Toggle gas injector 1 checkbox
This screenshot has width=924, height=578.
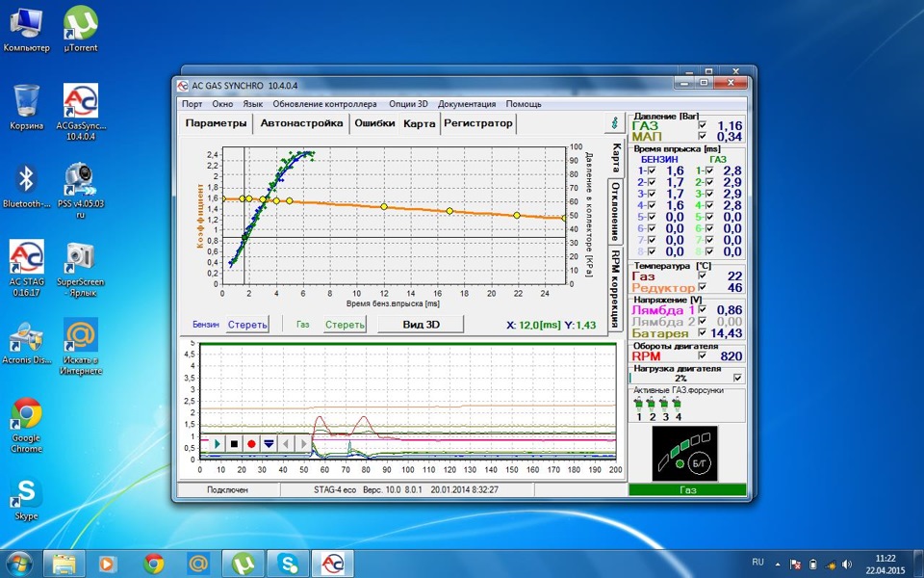coord(709,171)
